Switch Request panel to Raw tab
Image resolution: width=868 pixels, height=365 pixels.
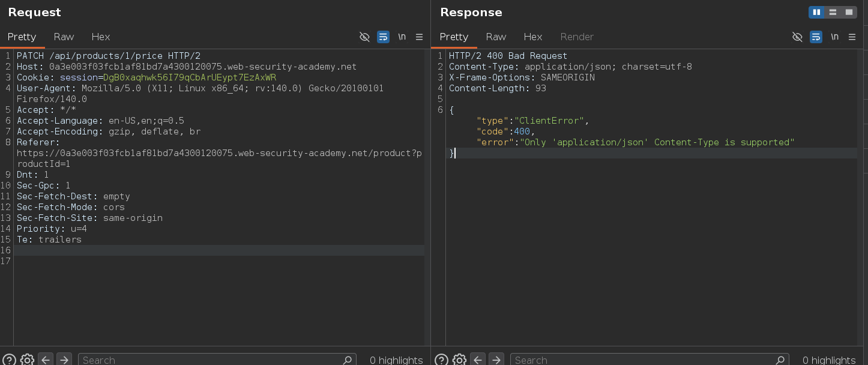click(x=64, y=37)
